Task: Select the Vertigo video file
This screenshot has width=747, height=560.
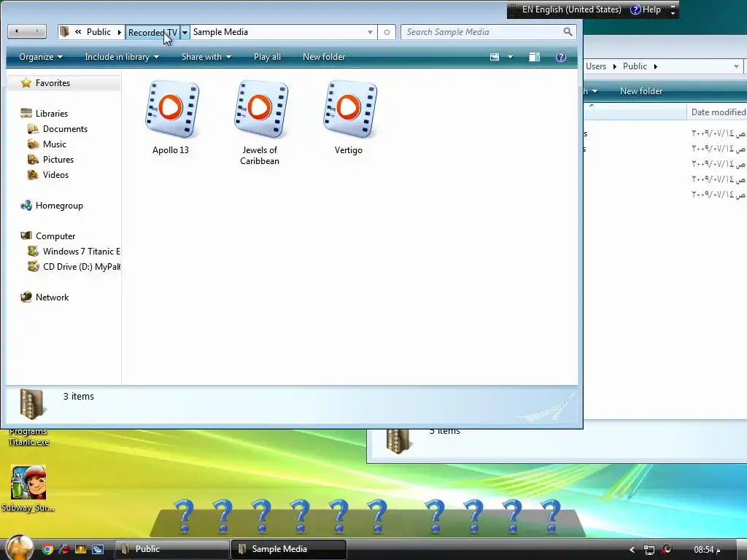Action: pos(349,117)
